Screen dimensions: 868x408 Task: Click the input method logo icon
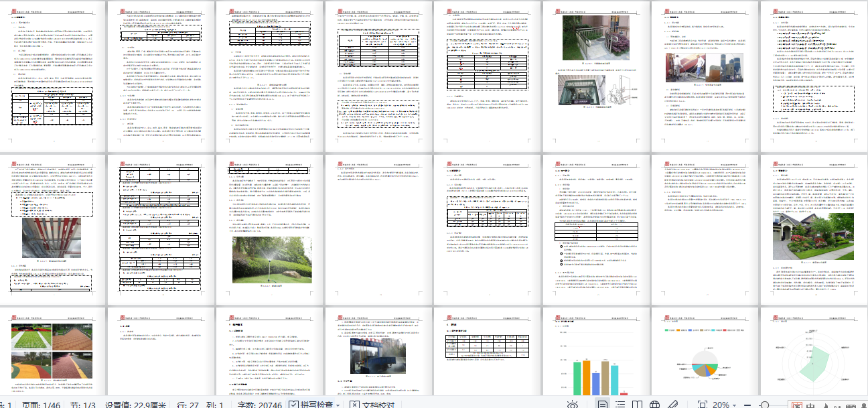tap(798, 405)
